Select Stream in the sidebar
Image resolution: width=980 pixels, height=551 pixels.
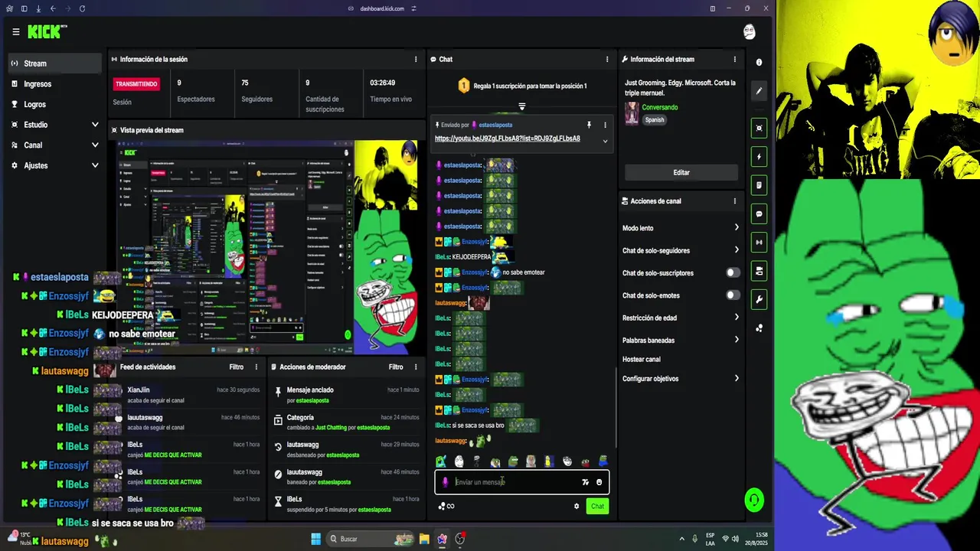tap(55, 64)
